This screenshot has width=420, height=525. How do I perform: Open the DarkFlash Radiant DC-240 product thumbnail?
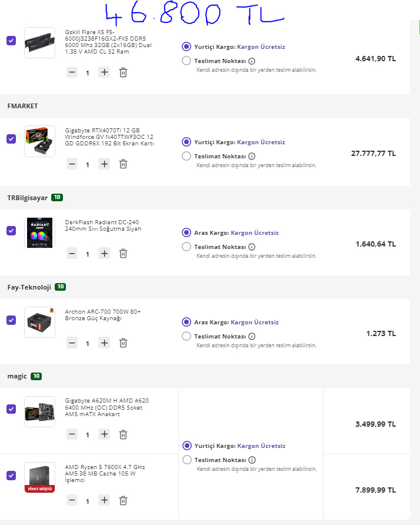pyautogui.click(x=39, y=232)
